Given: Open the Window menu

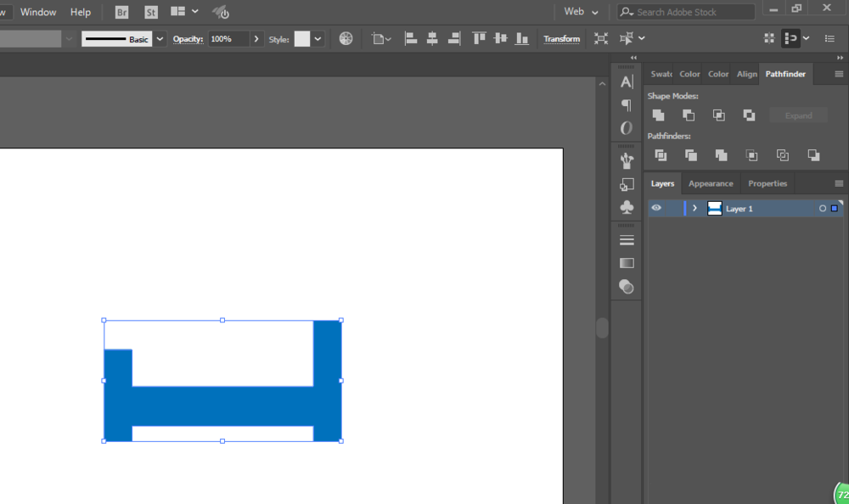Looking at the screenshot, I should pos(38,12).
